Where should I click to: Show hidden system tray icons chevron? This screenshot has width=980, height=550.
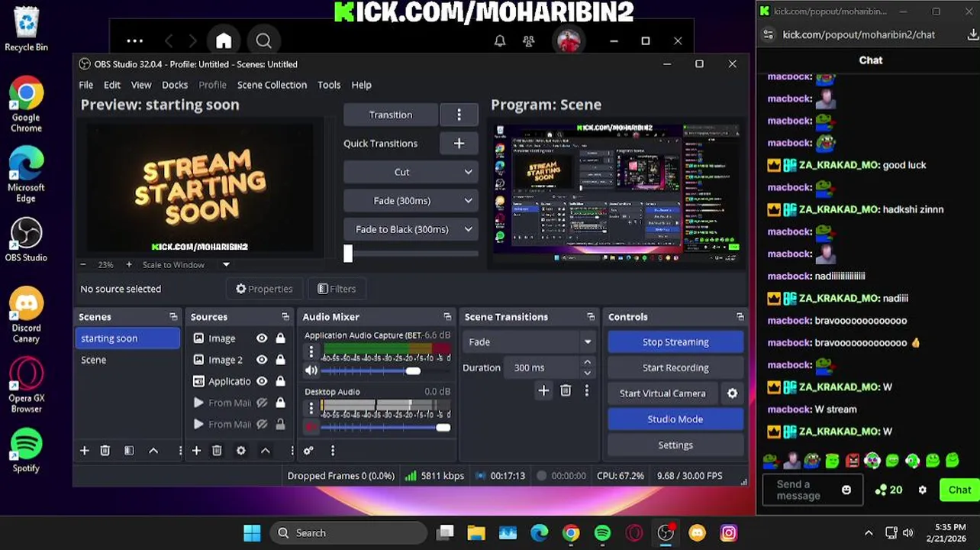(x=869, y=533)
